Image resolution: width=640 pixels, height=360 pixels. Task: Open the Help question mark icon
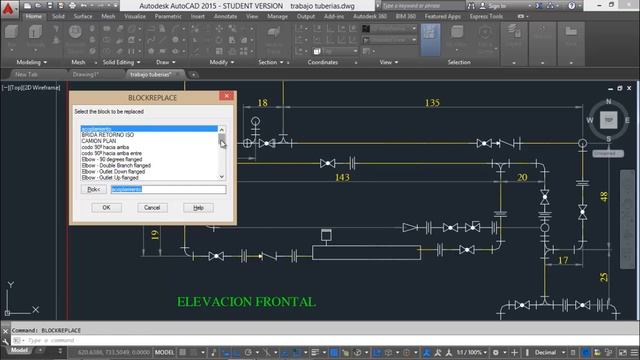tap(572, 6)
